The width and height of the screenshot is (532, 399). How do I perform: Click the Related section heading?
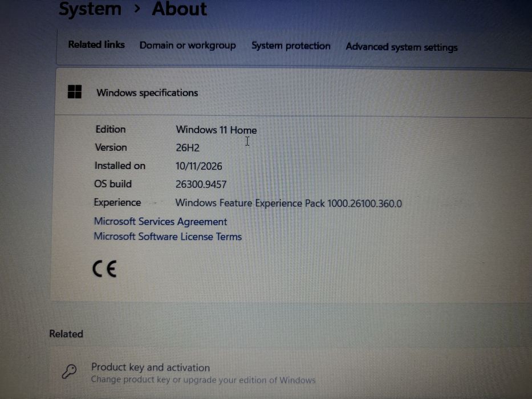click(66, 334)
